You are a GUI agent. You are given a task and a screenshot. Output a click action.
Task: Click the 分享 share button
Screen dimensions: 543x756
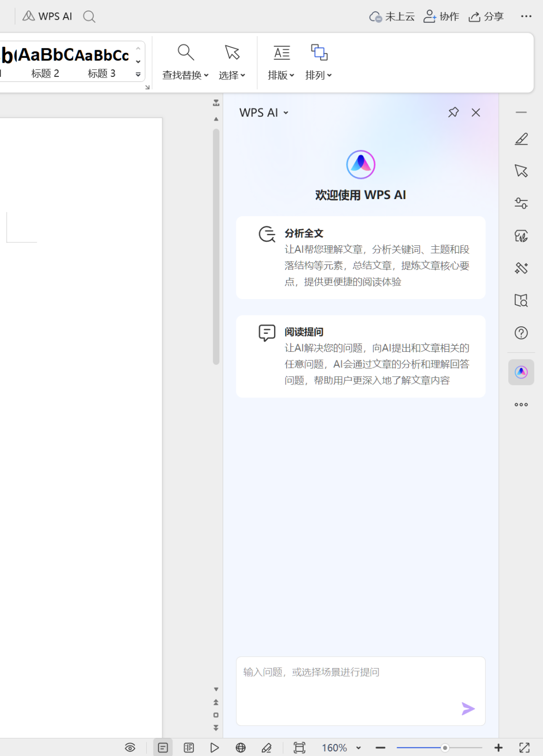coord(486,17)
